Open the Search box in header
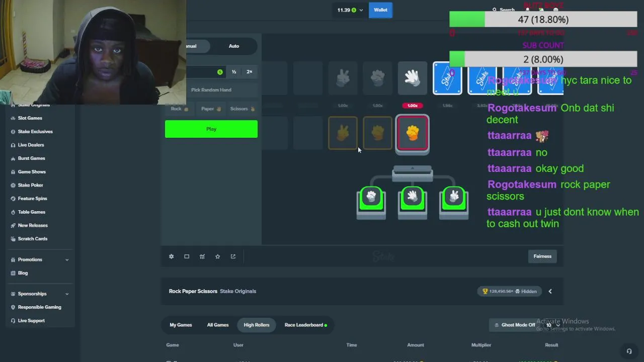This screenshot has width=644, height=362. point(504,10)
